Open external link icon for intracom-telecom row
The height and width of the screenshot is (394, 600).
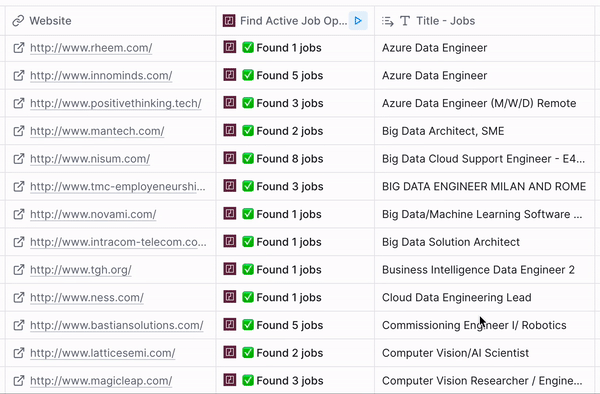tap(18, 242)
